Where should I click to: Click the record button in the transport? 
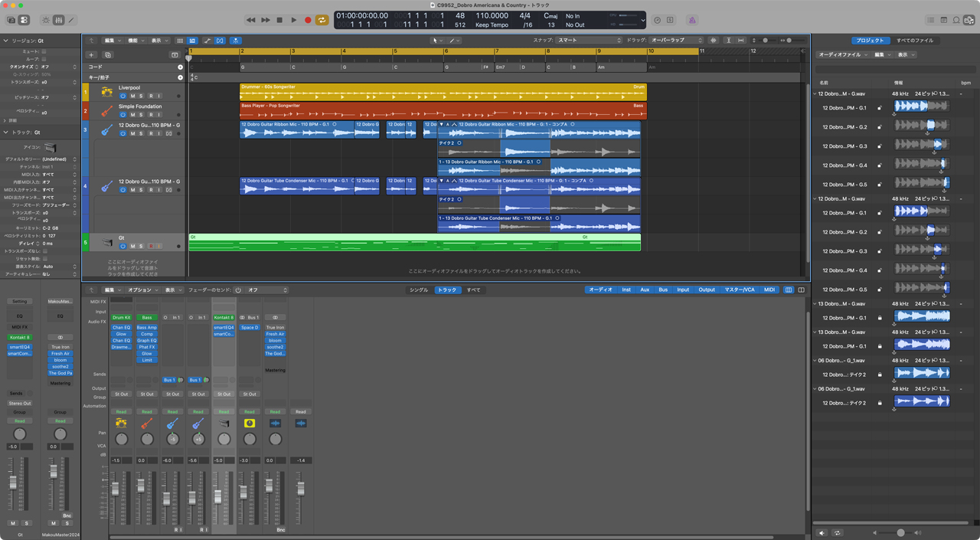tap(308, 20)
